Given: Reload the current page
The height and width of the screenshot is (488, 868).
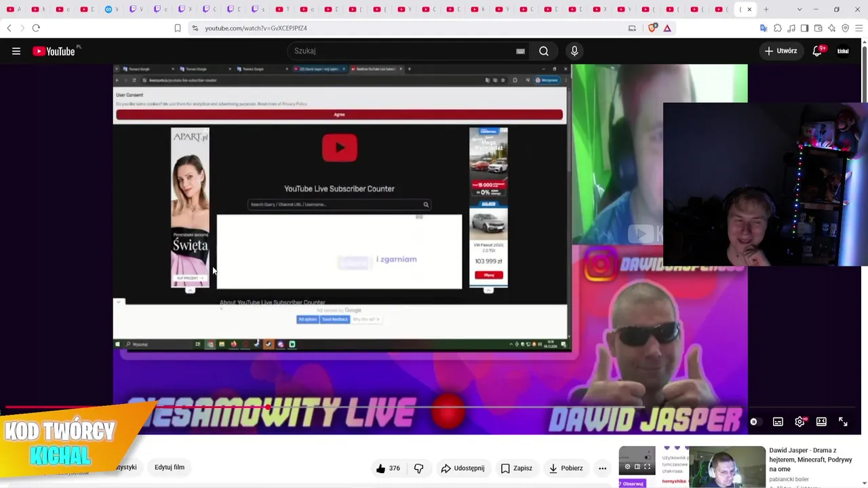Looking at the screenshot, I should tap(36, 28).
